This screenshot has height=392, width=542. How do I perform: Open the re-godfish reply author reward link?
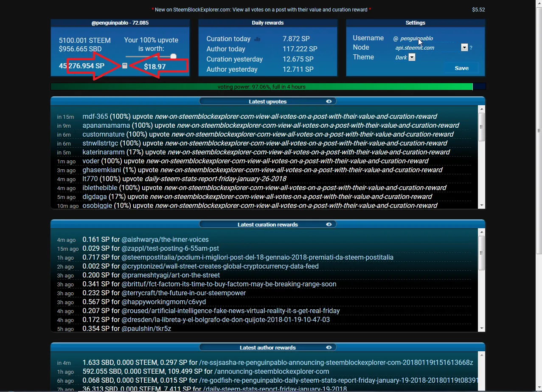(x=340, y=380)
